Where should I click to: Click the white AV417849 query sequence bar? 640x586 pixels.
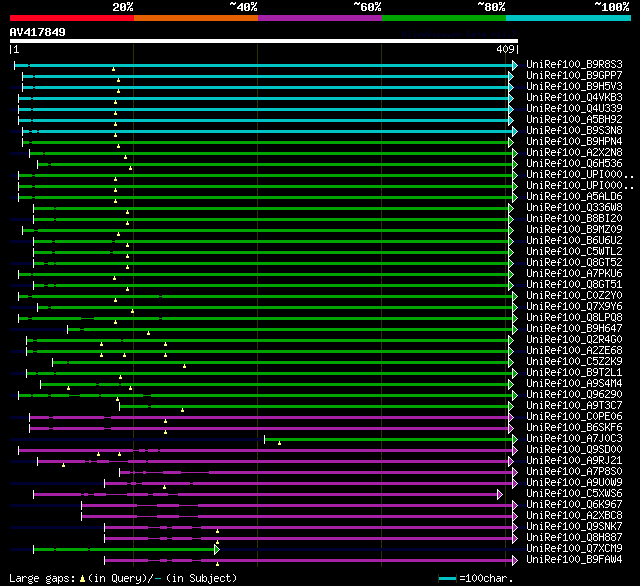point(264,41)
